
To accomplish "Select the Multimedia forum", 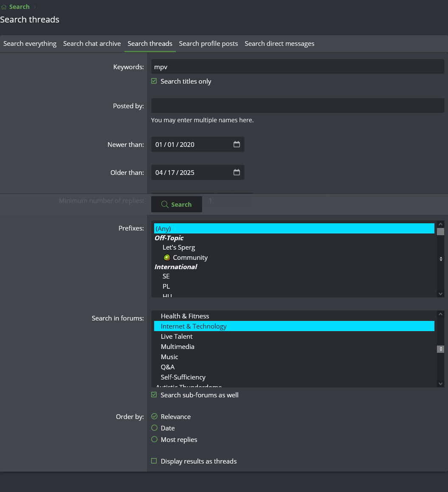I will click(x=294, y=347).
